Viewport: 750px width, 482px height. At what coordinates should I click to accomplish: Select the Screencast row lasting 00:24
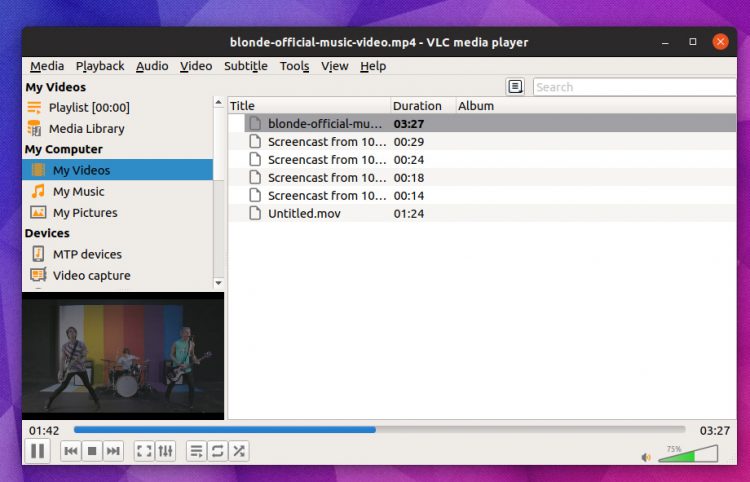[482, 160]
